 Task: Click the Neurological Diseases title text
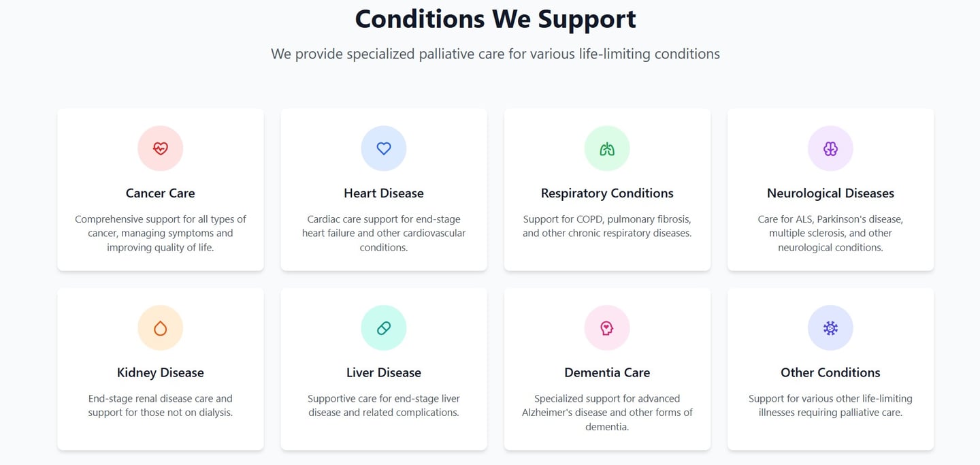coord(830,193)
